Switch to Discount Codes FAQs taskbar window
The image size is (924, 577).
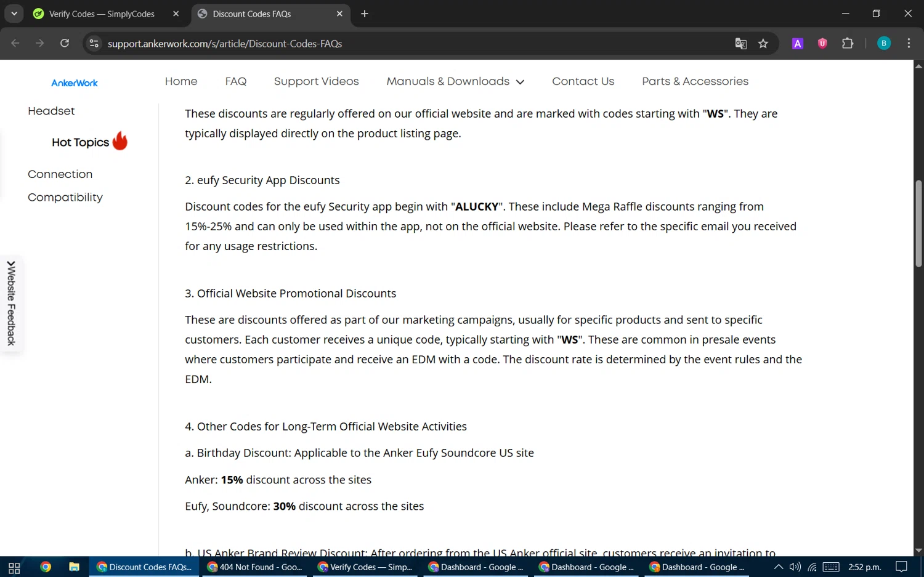coord(144,567)
